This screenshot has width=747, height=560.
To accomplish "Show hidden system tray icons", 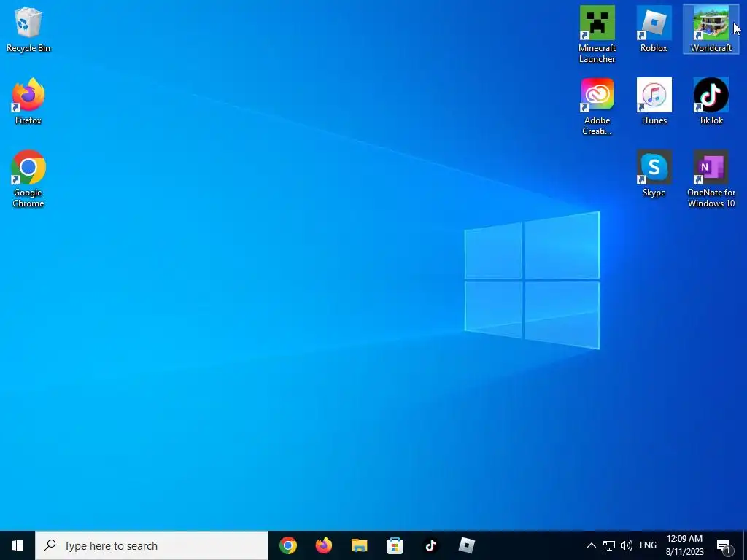I will click(x=591, y=545).
